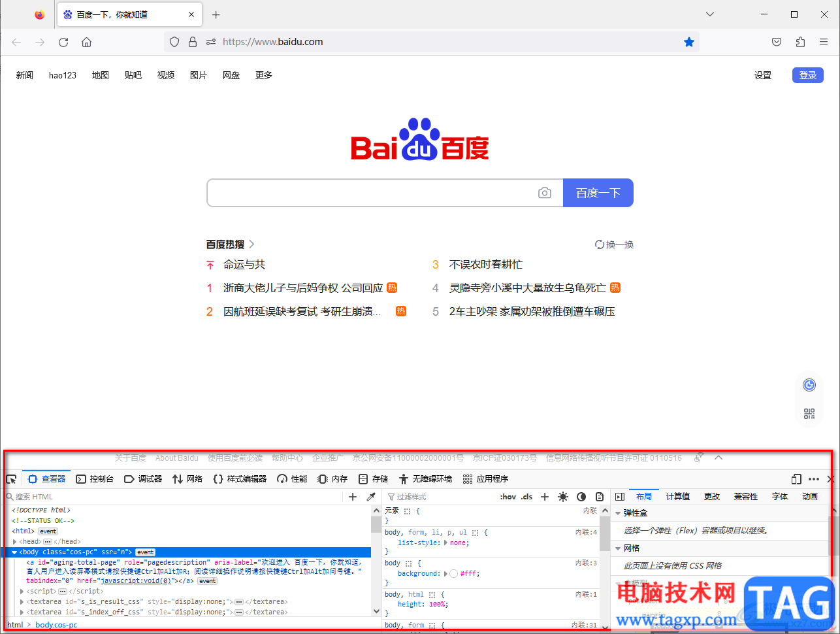The width and height of the screenshot is (840, 634).
Task: Open the 新闻 news link
Action: pyautogui.click(x=25, y=75)
